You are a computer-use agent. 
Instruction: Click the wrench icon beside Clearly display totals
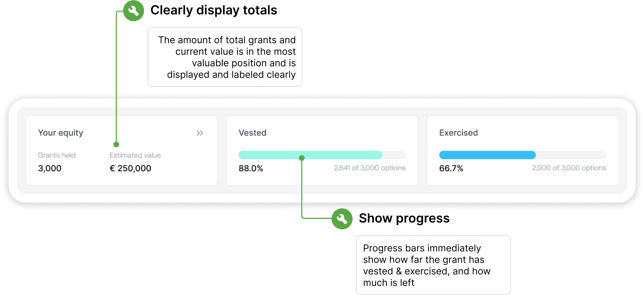(x=133, y=11)
